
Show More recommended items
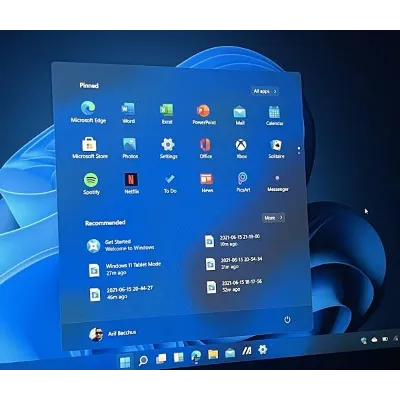click(273, 218)
